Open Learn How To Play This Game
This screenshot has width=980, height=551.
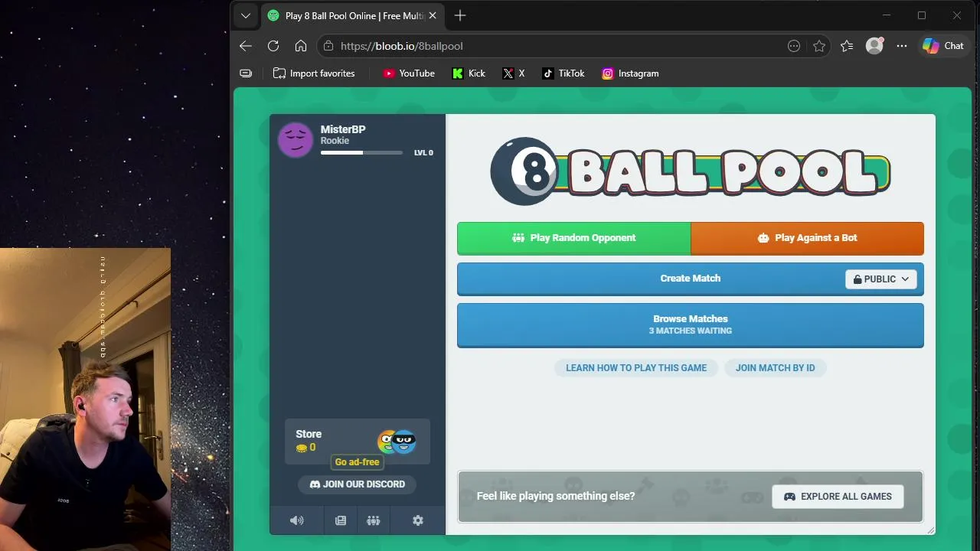(636, 368)
